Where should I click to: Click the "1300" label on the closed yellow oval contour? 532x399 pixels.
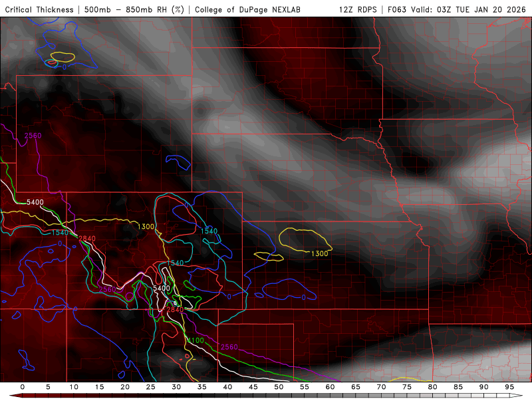click(x=320, y=253)
